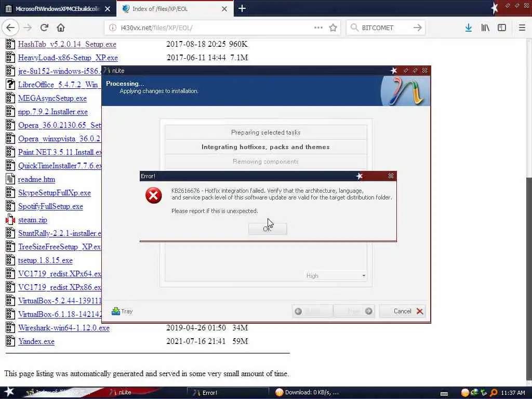Screen dimensions: 532x399
Task: Click the readme.htm document icon
Action: point(10,179)
